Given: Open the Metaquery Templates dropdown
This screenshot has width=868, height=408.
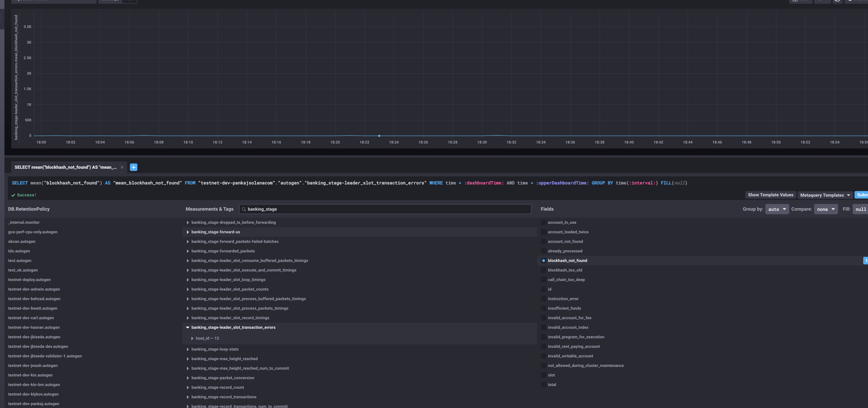Looking at the screenshot, I should [825, 195].
